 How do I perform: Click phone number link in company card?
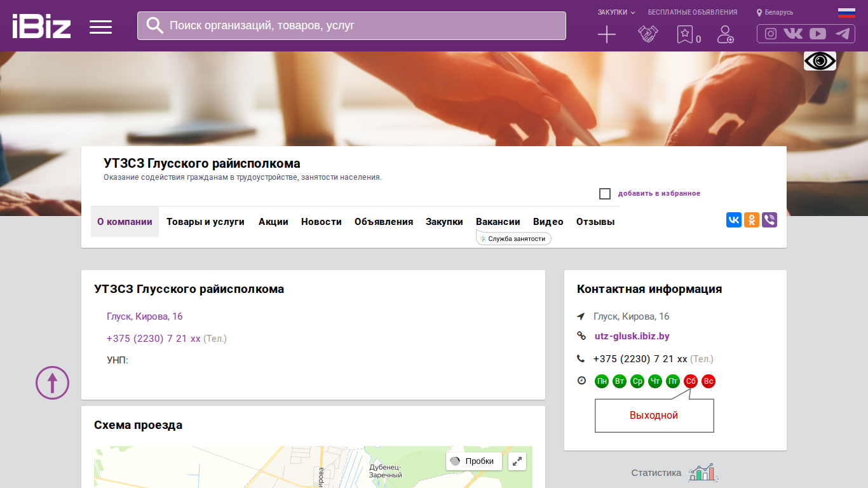154,339
